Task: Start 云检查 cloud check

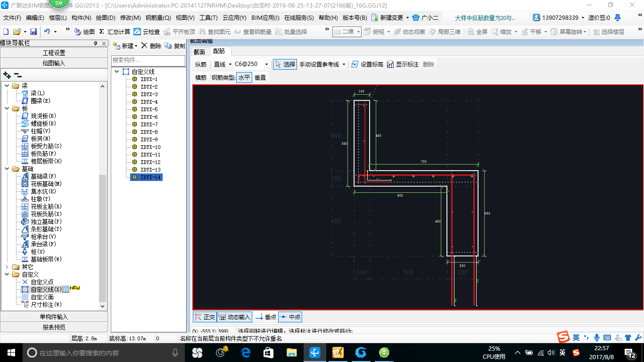Action: (x=147, y=32)
